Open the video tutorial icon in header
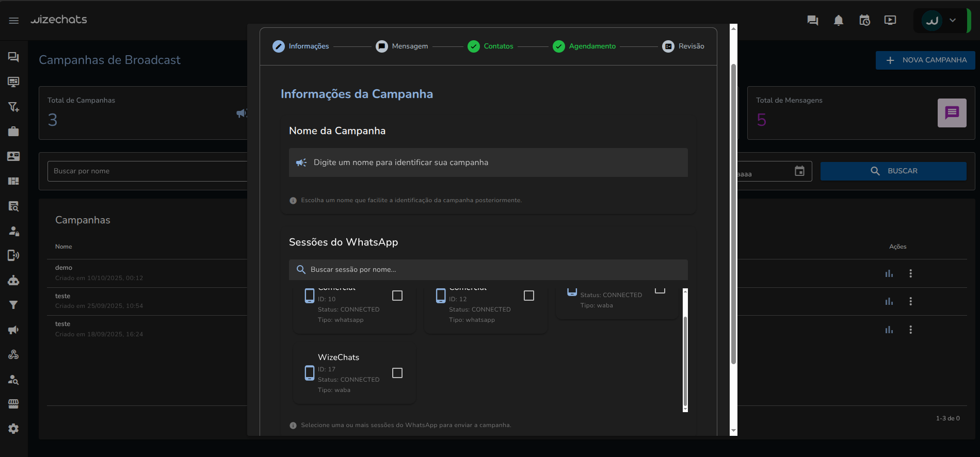980x457 pixels. 890,21
